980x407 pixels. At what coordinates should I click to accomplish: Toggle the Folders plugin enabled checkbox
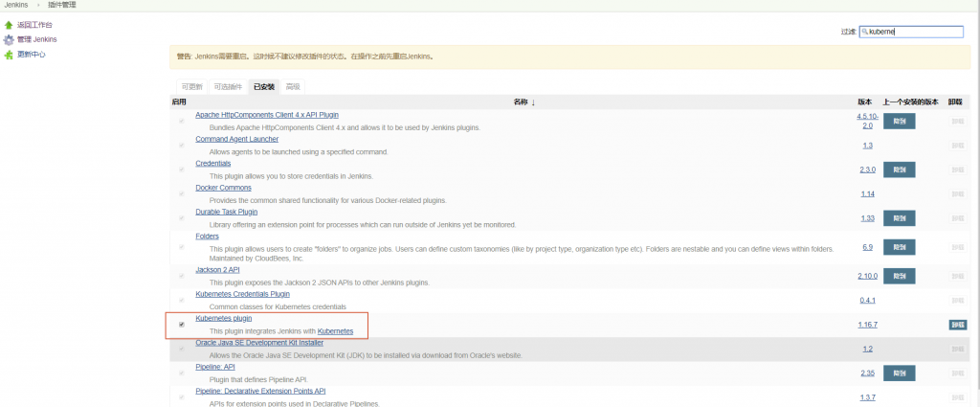pyautogui.click(x=182, y=247)
